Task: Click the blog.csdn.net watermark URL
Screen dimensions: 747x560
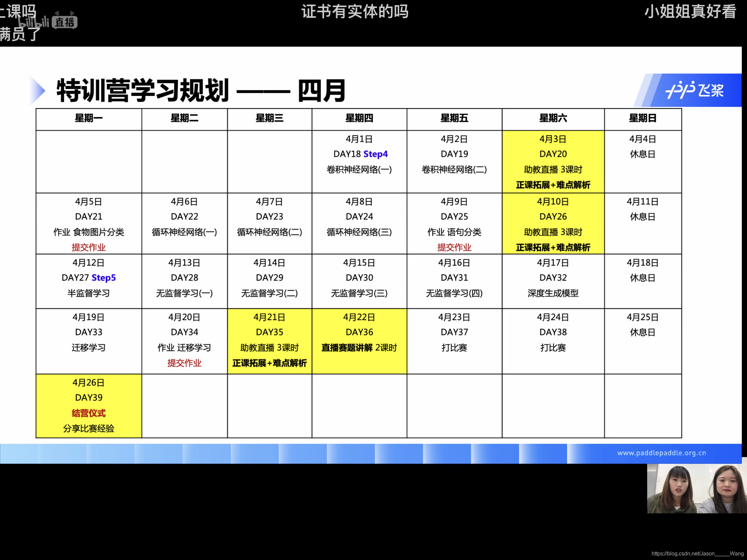Action: point(697,554)
